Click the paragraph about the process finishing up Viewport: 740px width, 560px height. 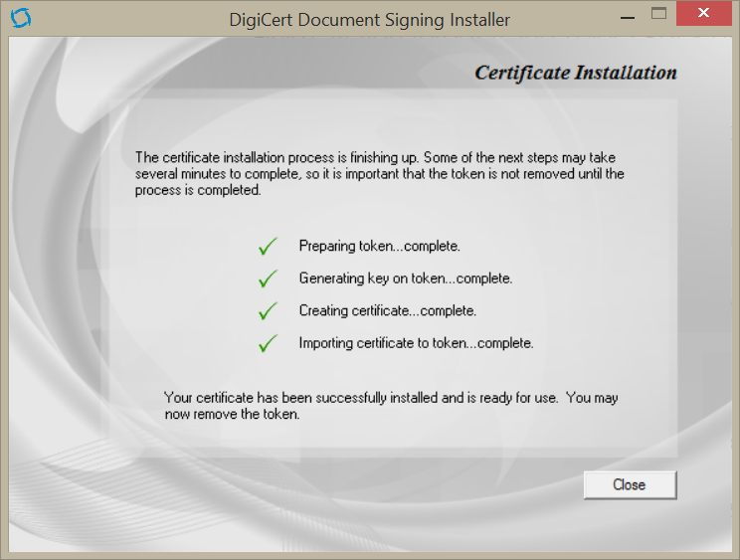point(379,174)
